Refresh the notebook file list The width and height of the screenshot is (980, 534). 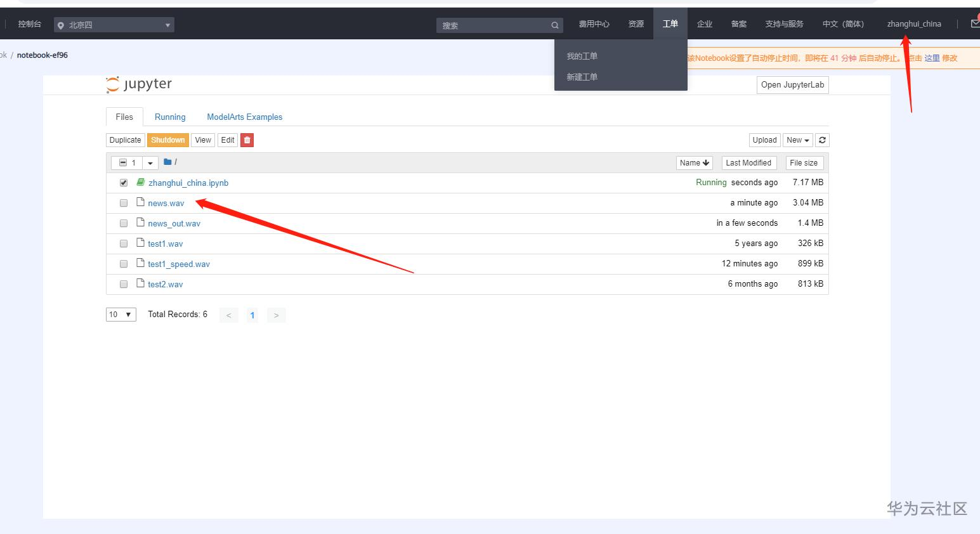[822, 140]
